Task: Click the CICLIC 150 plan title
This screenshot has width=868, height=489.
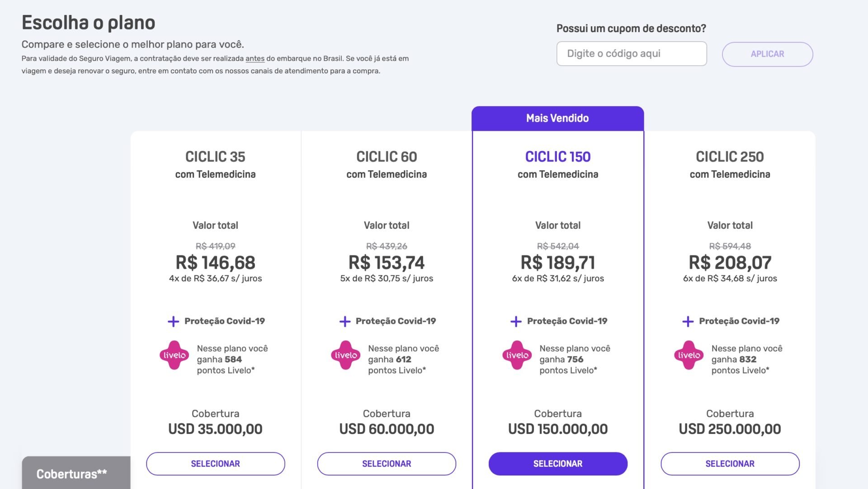Action: [x=557, y=157]
